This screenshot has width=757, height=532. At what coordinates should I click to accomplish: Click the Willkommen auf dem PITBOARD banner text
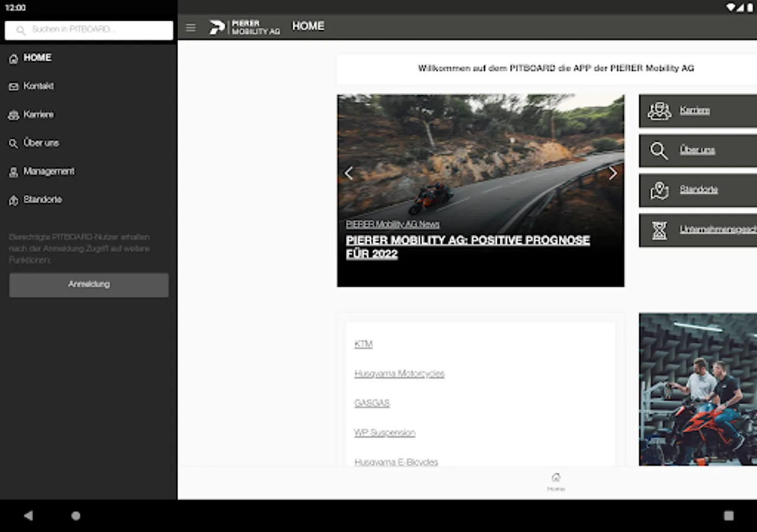556,69
